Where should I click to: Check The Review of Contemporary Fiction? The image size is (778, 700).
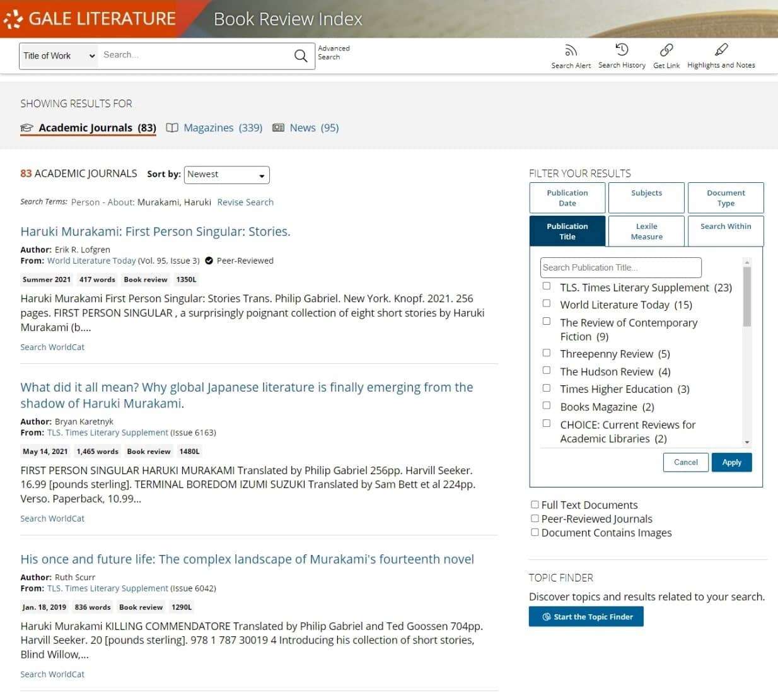point(547,322)
